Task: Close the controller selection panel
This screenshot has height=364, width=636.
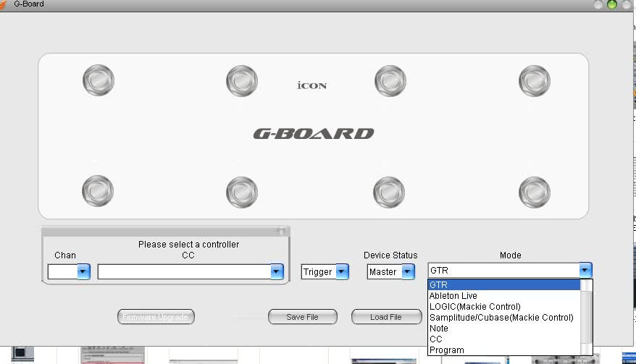Action: tap(282, 231)
